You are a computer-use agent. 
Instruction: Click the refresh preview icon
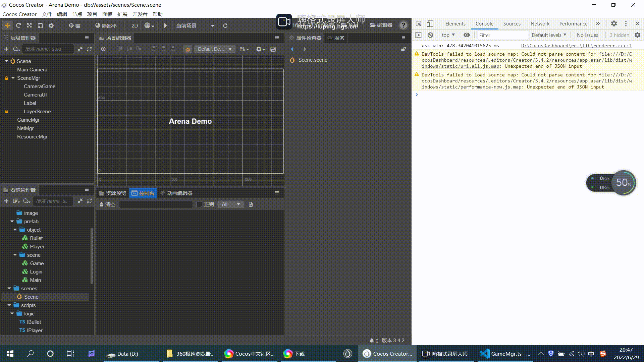point(225,25)
